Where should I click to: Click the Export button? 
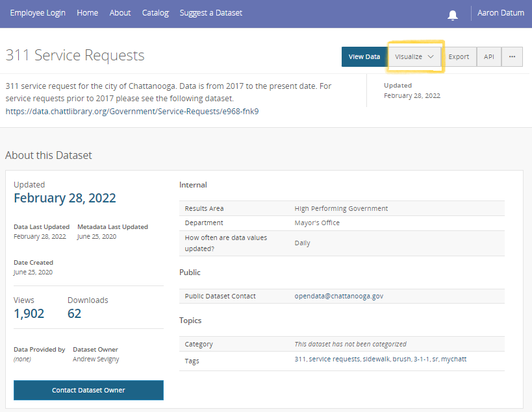pyautogui.click(x=459, y=56)
